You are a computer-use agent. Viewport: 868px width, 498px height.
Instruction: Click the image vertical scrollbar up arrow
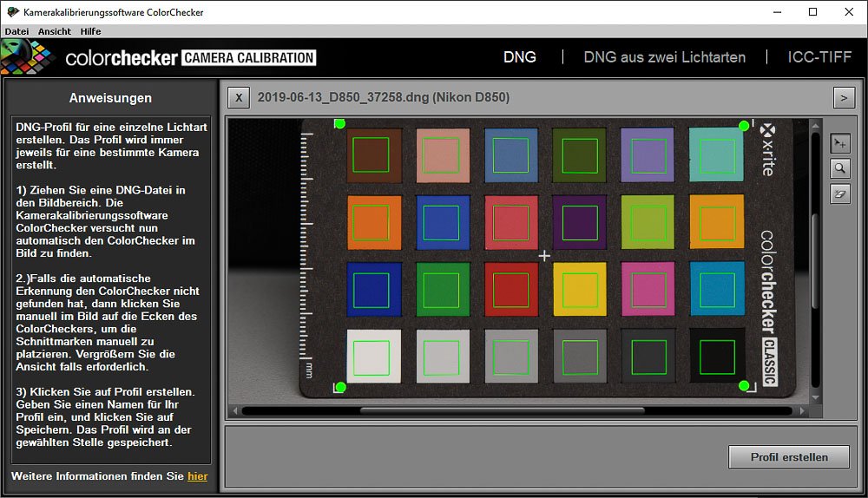pos(815,126)
